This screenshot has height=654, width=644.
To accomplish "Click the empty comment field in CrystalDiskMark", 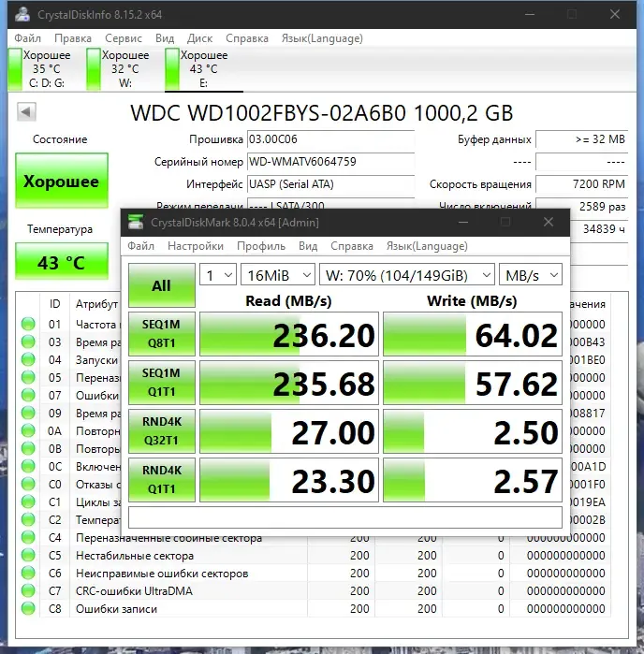I will [345, 517].
